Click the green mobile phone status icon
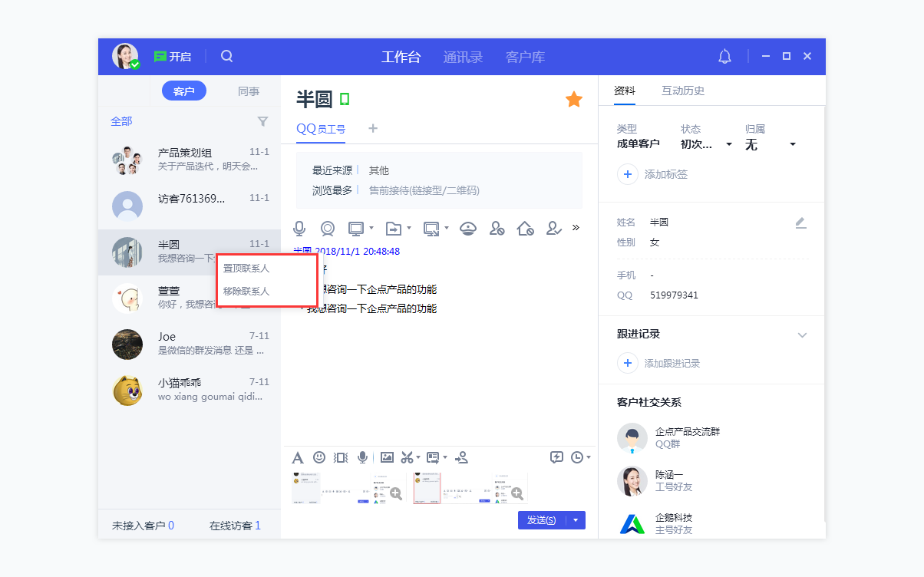Viewport: 924px width, 577px height. [345, 99]
